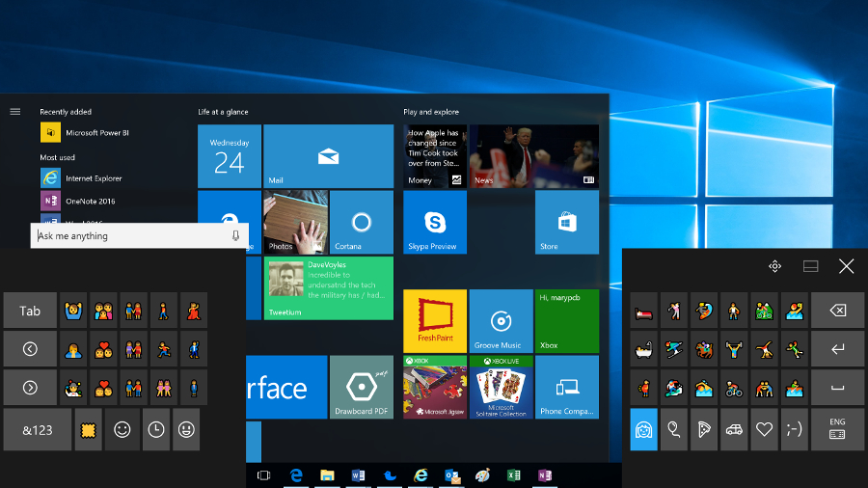Screen dimensions: 868x488
Task: Insert the family emoji
Action: click(103, 311)
